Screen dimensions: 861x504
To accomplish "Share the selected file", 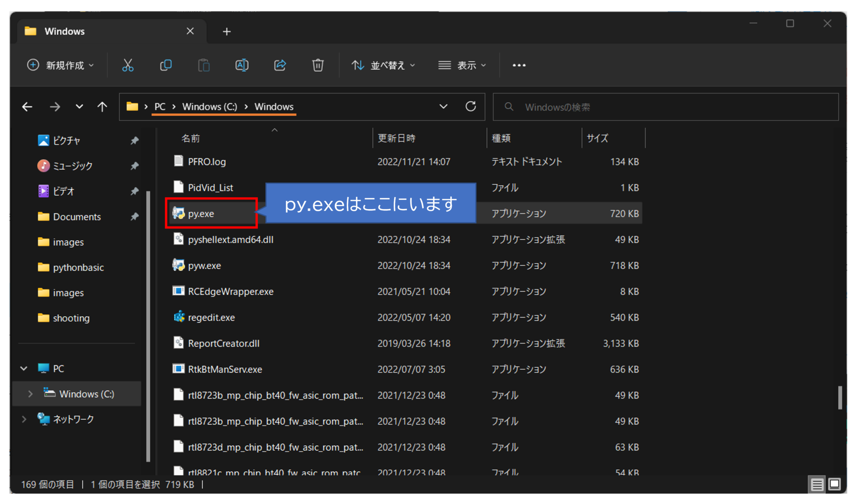I will (280, 65).
